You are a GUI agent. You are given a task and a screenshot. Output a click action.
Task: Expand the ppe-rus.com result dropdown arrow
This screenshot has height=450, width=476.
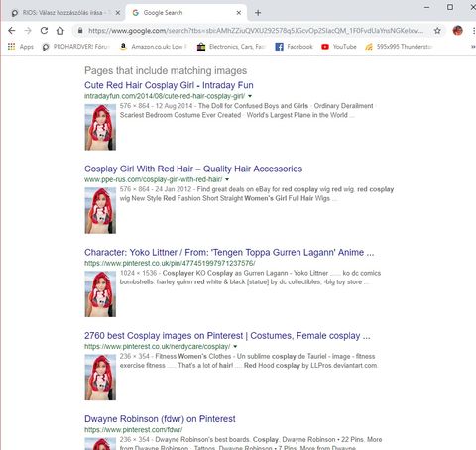tap(227, 179)
